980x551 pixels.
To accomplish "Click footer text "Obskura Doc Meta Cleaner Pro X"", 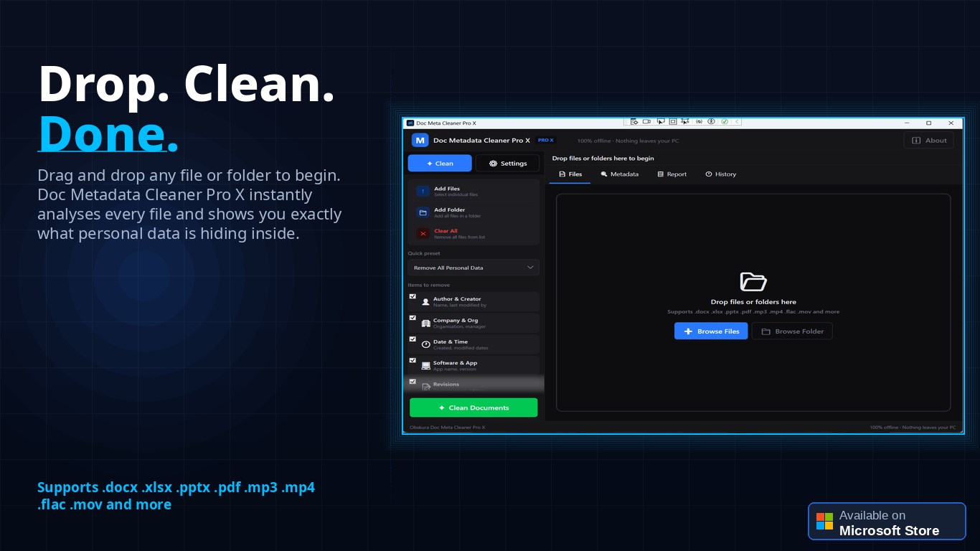I will tap(447, 428).
